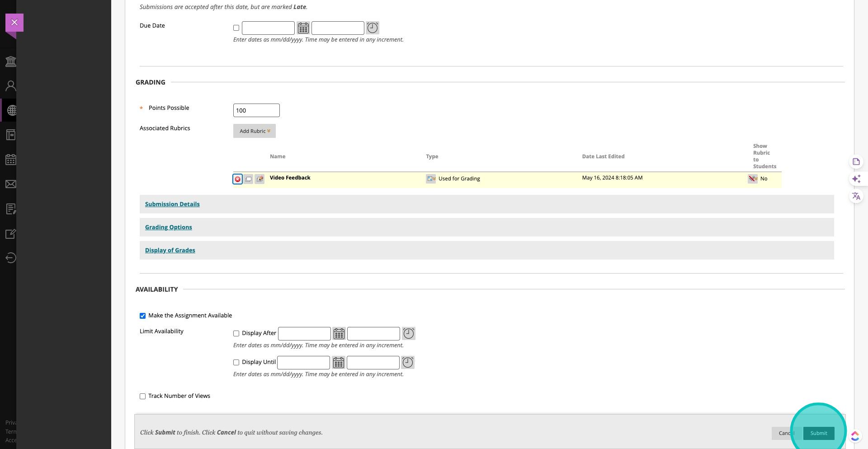Open the Due Date calendar picker
Screen dimensions: 868x449
[x=303, y=28]
